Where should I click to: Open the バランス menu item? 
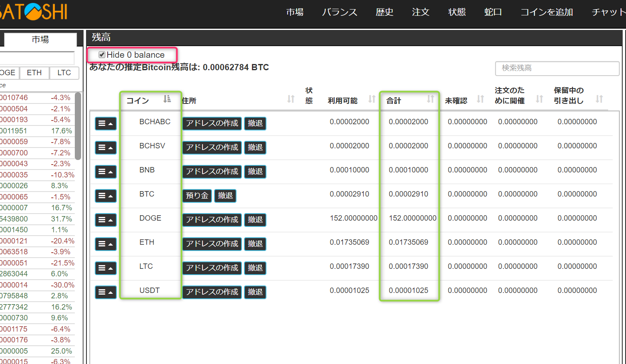(340, 12)
